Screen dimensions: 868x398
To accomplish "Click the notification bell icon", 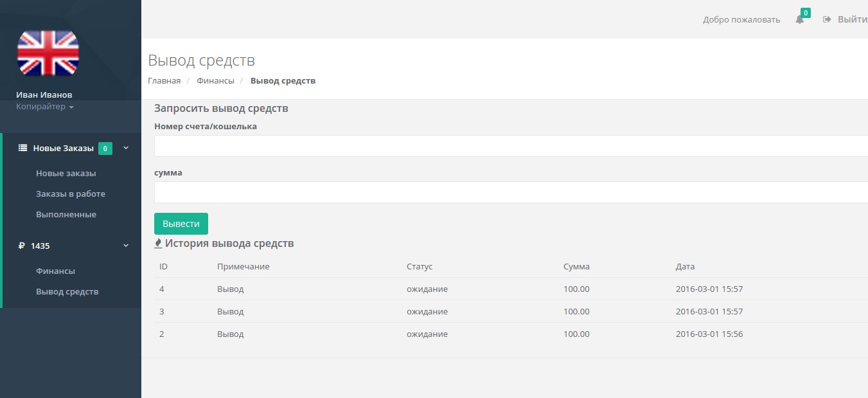I will 799,20.
